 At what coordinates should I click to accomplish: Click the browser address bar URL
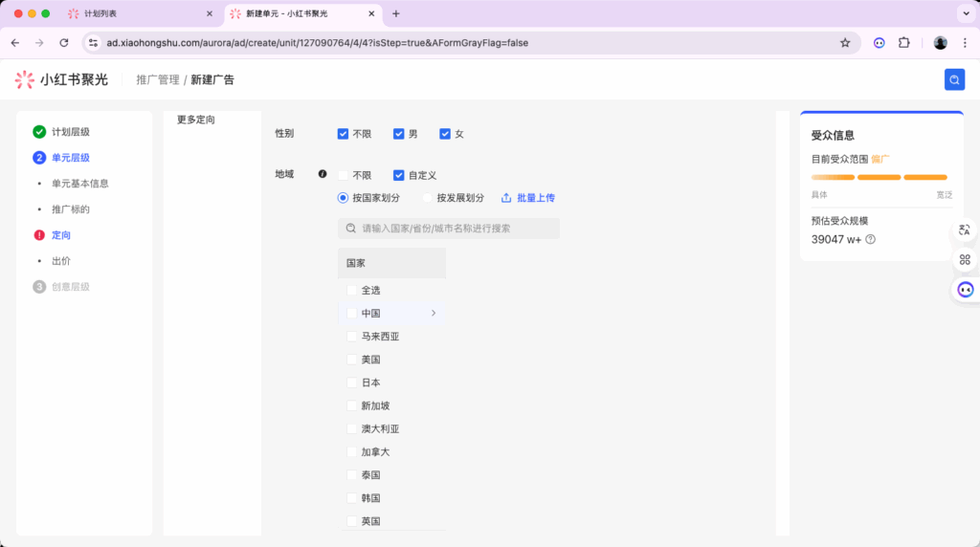(318, 42)
